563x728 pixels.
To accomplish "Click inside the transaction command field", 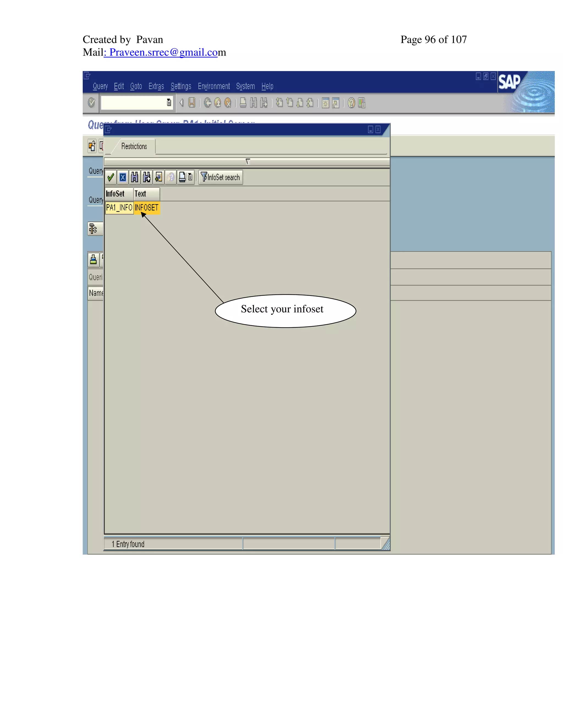I will [x=133, y=103].
